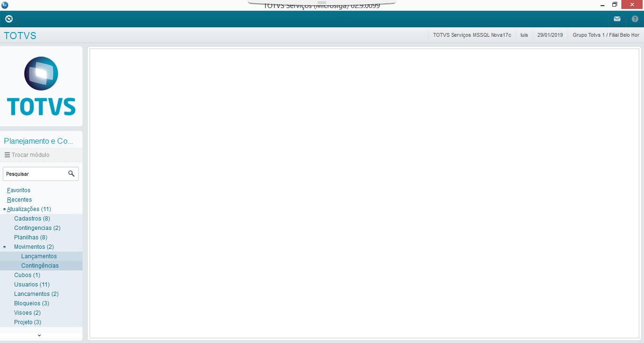644x343 pixels.
Task: Minimize the TOTVS window
Action: [x=602, y=5]
